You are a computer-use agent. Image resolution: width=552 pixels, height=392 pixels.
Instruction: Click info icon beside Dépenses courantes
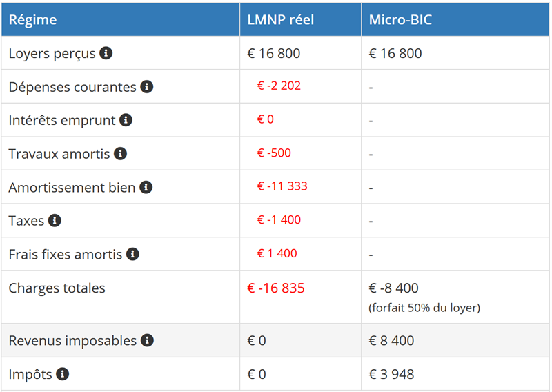[146, 87]
